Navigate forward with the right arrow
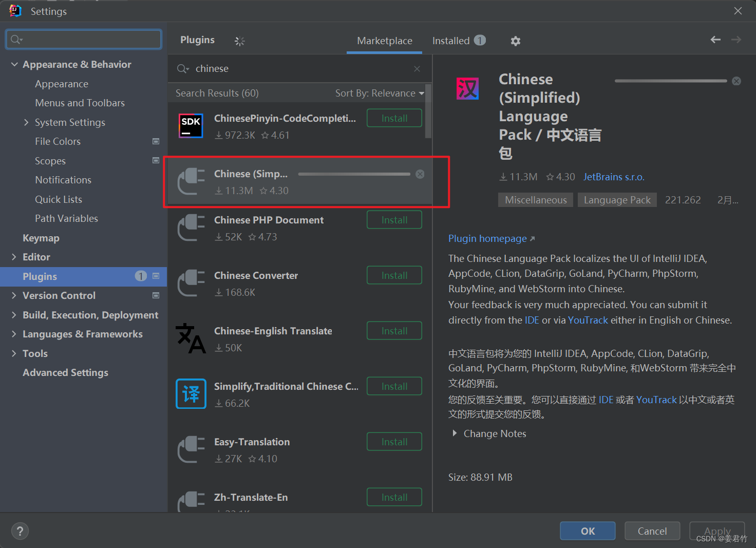The image size is (756, 548). pos(736,40)
